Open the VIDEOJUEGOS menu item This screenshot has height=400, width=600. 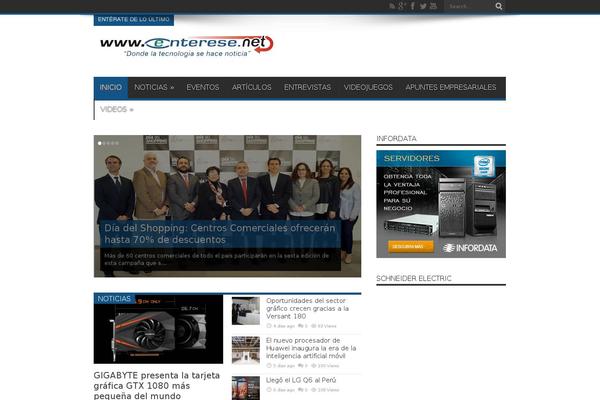368,87
